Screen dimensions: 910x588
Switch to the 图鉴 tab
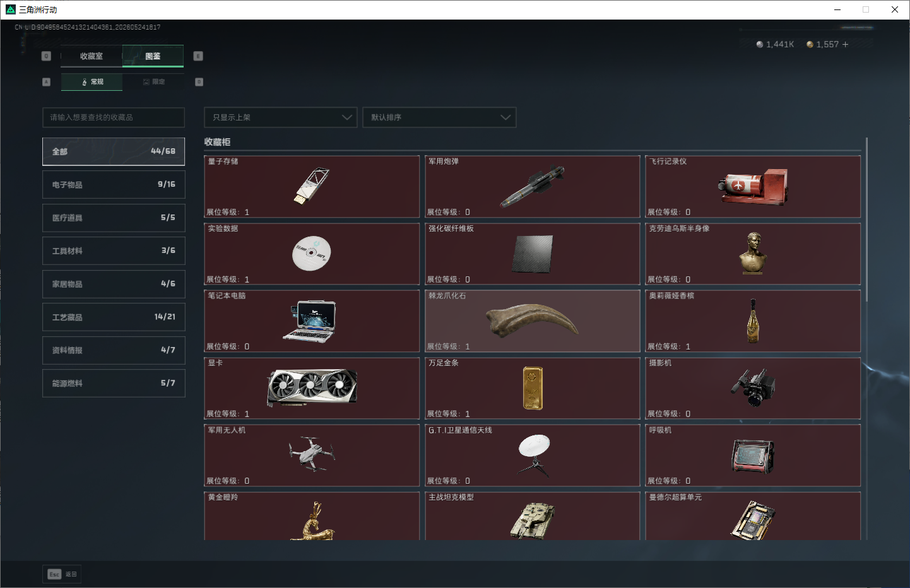pos(153,56)
